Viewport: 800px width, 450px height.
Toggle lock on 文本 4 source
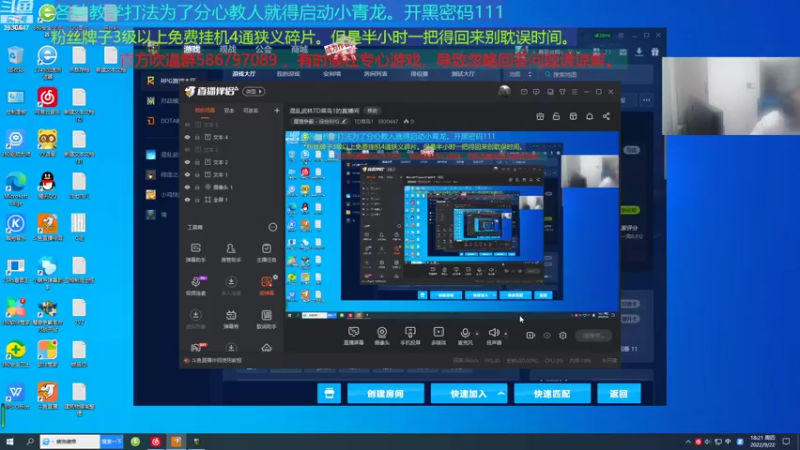(197, 137)
